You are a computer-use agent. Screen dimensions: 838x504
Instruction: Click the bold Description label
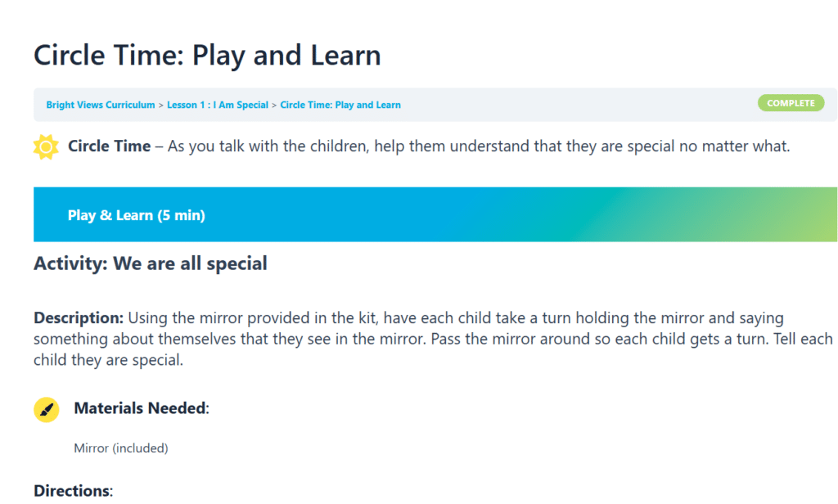pyautogui.click(x=79, y=318)
